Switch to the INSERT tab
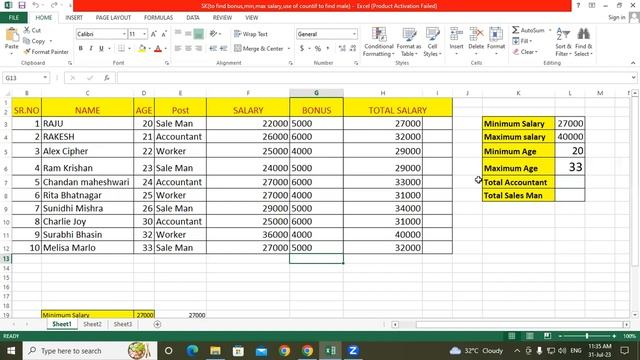The image size is (640, 360). click(74, 18)
